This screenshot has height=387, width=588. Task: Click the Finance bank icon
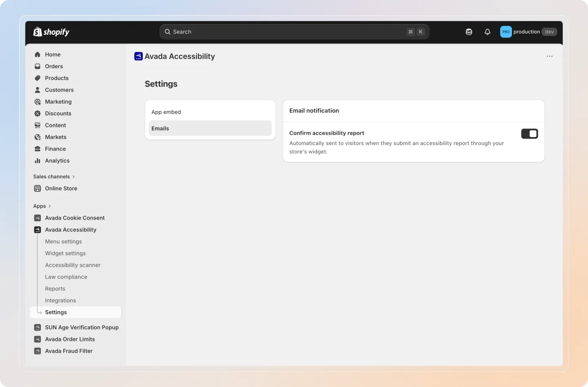38,149
